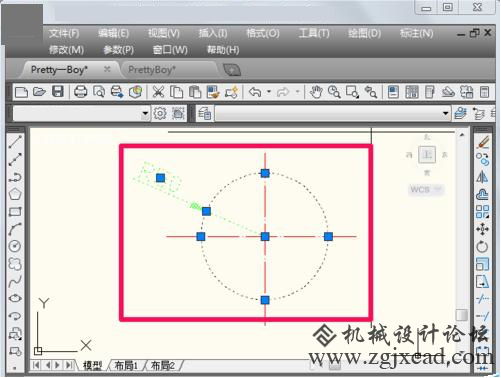Click the Erase tool in the modify toolbar
The height and width of the screenshot is (378, 501).
[x=483, y=142]
